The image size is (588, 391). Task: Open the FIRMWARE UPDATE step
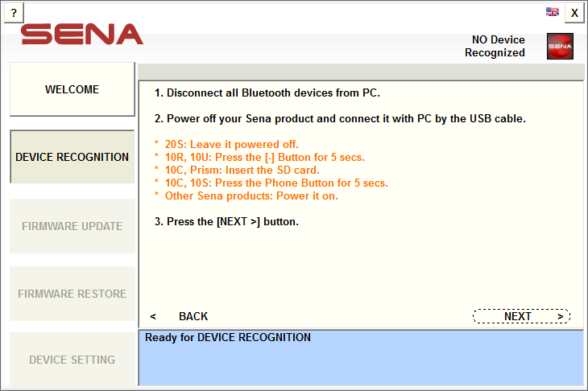click(72, 226)
